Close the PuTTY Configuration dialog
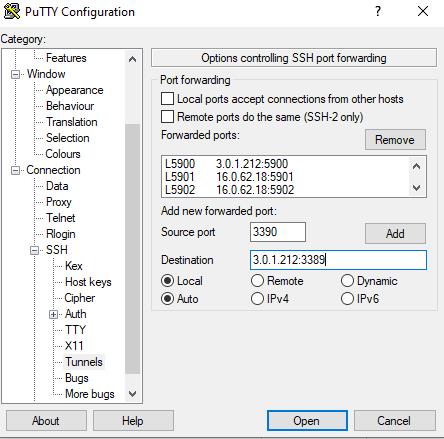This screenshot has width=444, height=439. (x=423, y=11)
